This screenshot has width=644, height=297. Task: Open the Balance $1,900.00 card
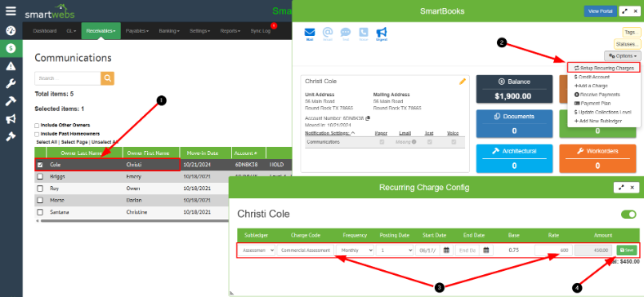514,89
